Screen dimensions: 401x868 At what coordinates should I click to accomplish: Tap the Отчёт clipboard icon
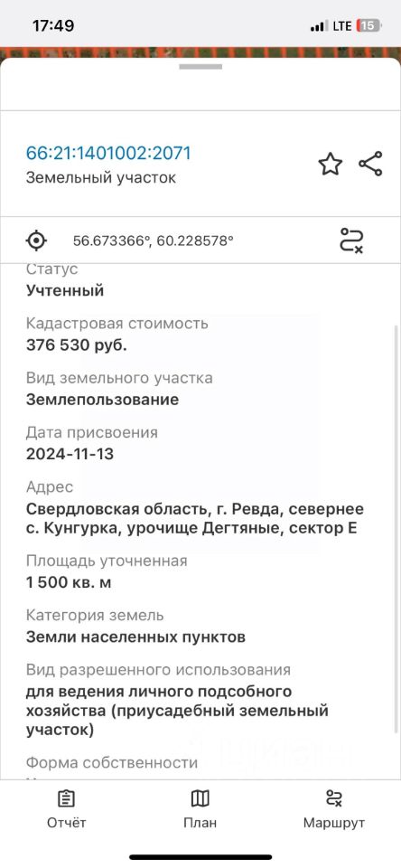click(x=66, y=798)
